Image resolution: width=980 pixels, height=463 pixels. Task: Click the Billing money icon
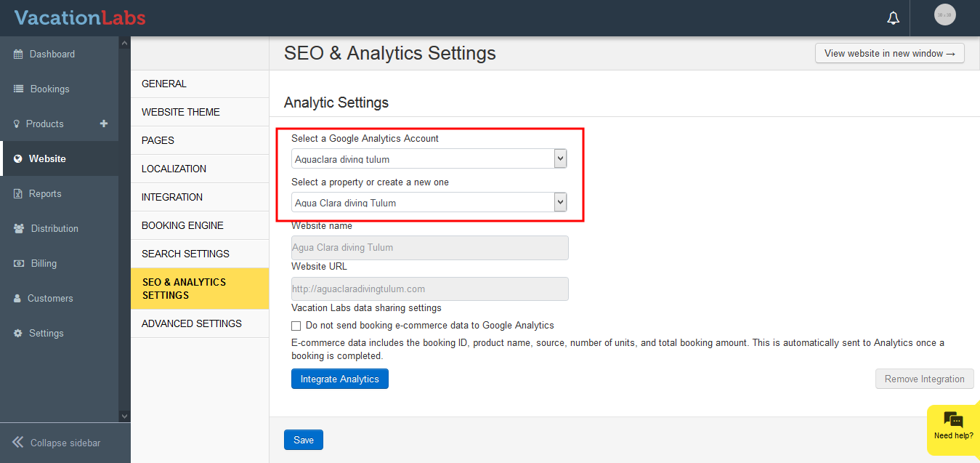pyautogui.click(x=18, y=264)
